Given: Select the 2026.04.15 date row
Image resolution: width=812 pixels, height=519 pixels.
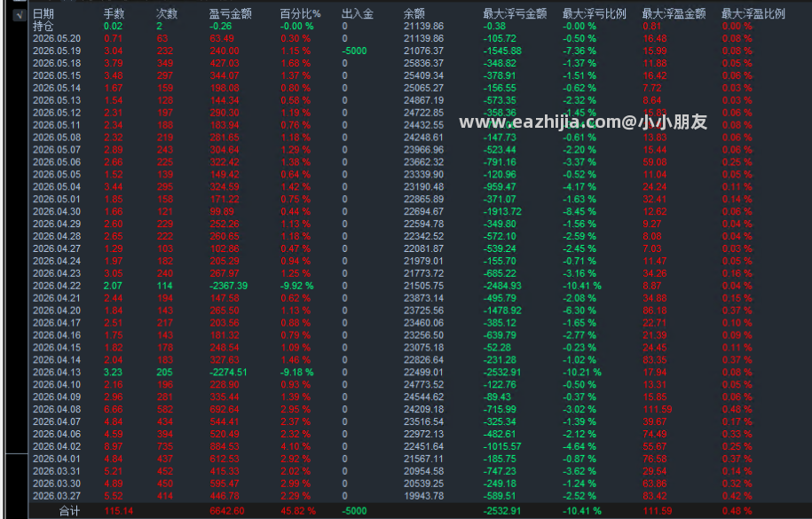Looking at the screenshot, I should click(57, 348).
